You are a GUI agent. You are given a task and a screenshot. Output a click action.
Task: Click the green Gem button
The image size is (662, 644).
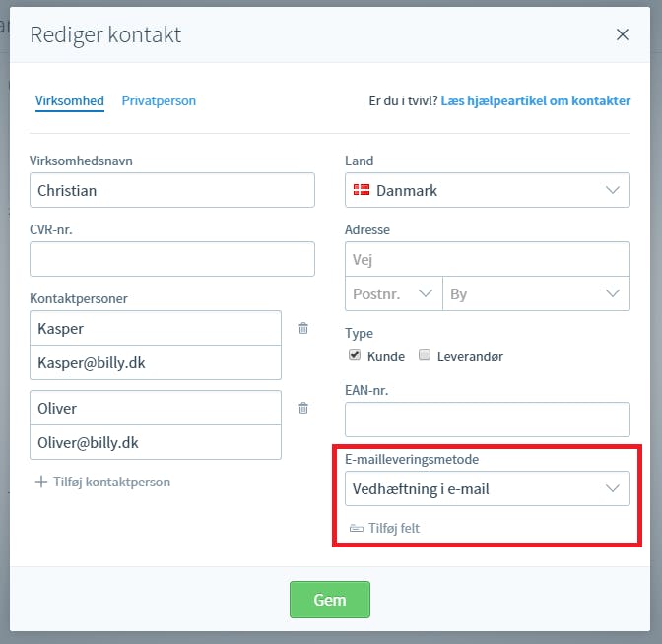[330, 600]
